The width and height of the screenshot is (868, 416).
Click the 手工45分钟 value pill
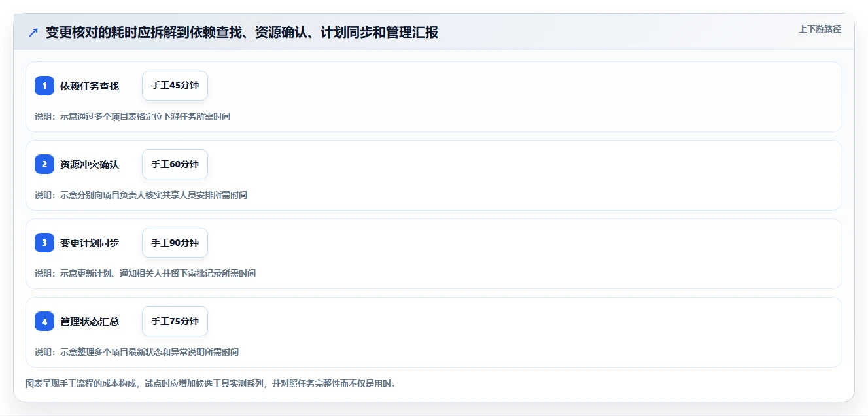coord(175,86)
